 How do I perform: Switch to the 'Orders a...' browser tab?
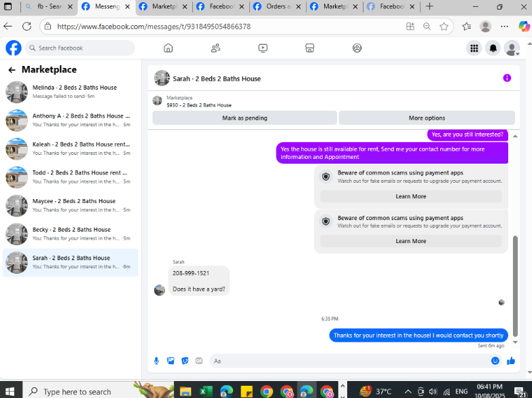277,6
